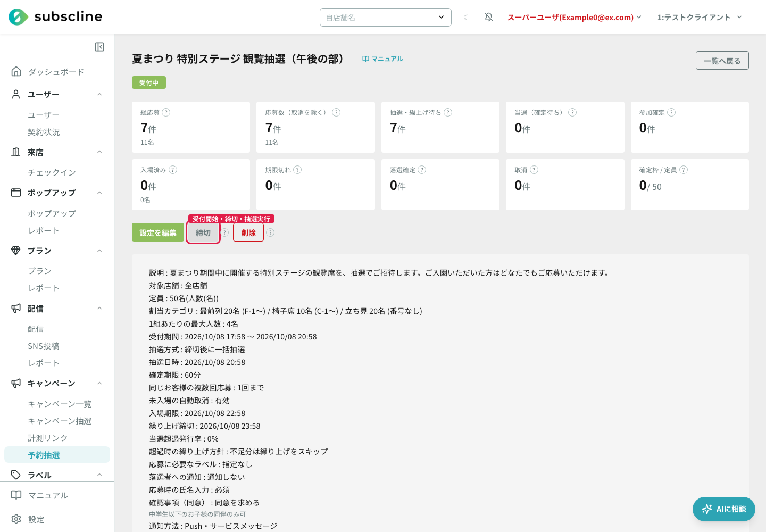Show help for 当選（確定待ち）

click(572, 112)
